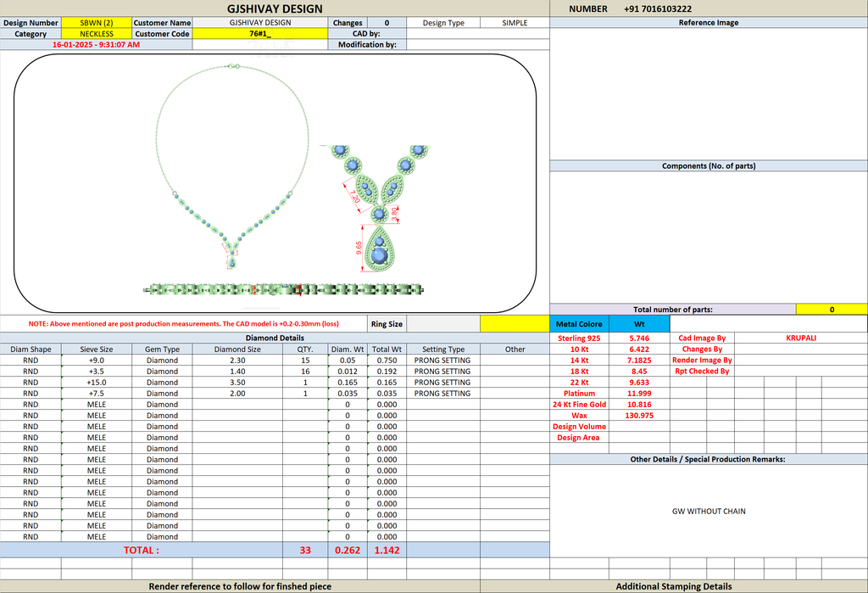Click the grand total weight 1.142
The width and height of the screenshot is (868, 593).
(387, 551)
